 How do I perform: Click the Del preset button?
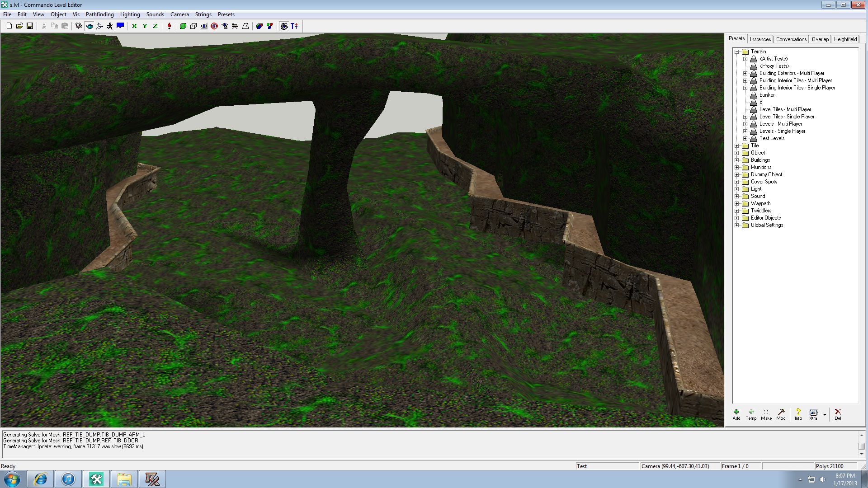pos(838,414)
